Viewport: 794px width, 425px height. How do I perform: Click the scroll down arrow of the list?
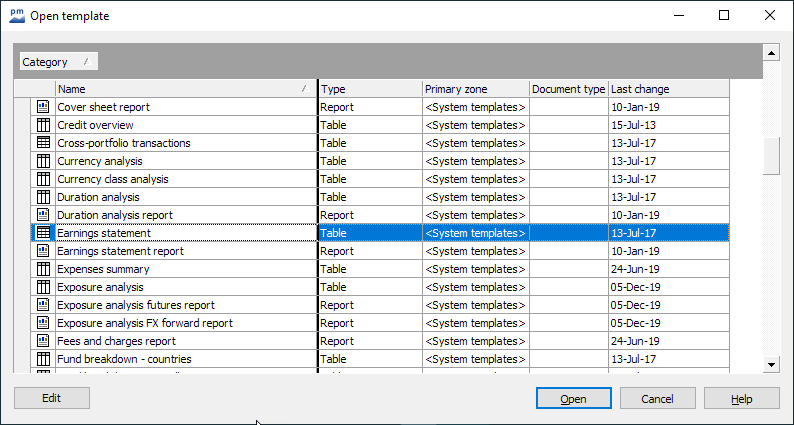[771, 365]
